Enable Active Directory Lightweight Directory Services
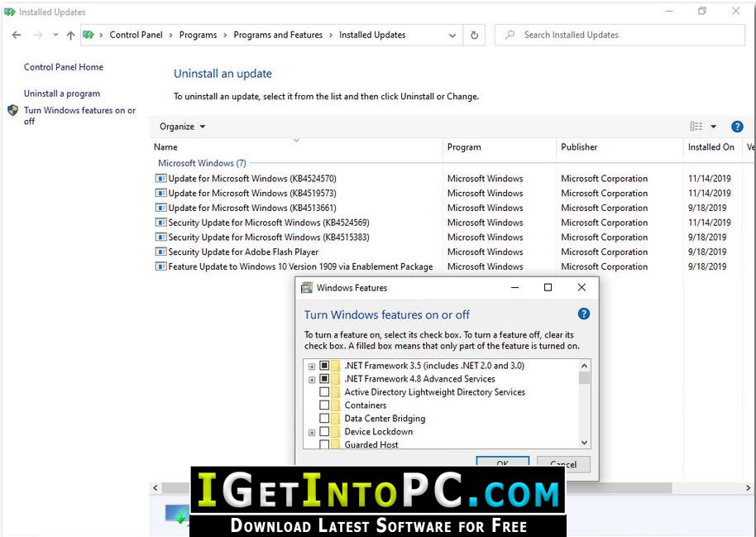Image resolution: width=756 pixels, height=537 pixels. pos(324,392)
